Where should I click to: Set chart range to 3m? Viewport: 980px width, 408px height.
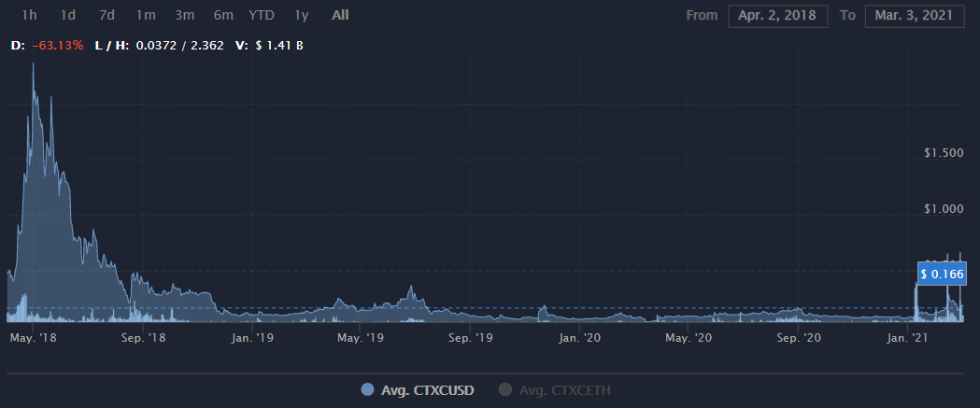click(184, 15)
